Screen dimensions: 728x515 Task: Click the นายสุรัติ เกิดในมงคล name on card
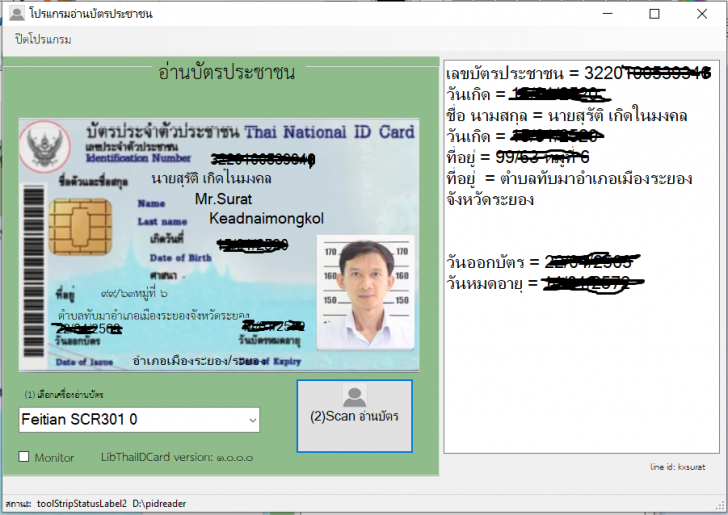coord(212,178)
